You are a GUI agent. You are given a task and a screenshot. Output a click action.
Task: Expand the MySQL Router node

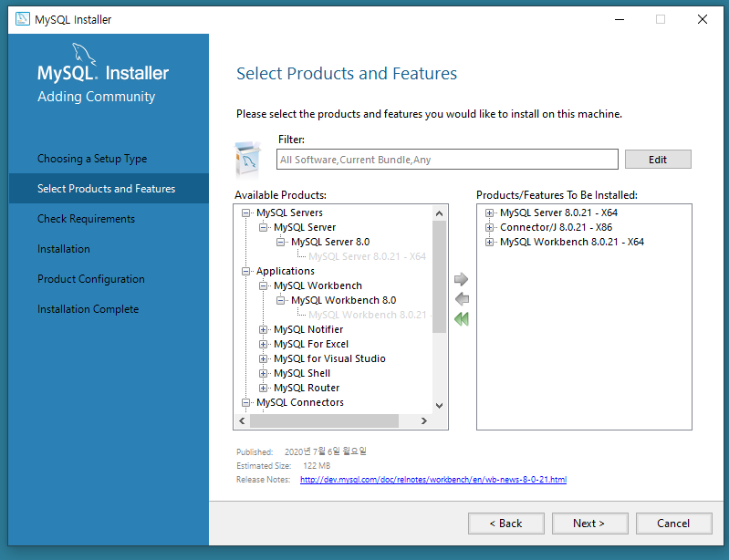point(263,388)
